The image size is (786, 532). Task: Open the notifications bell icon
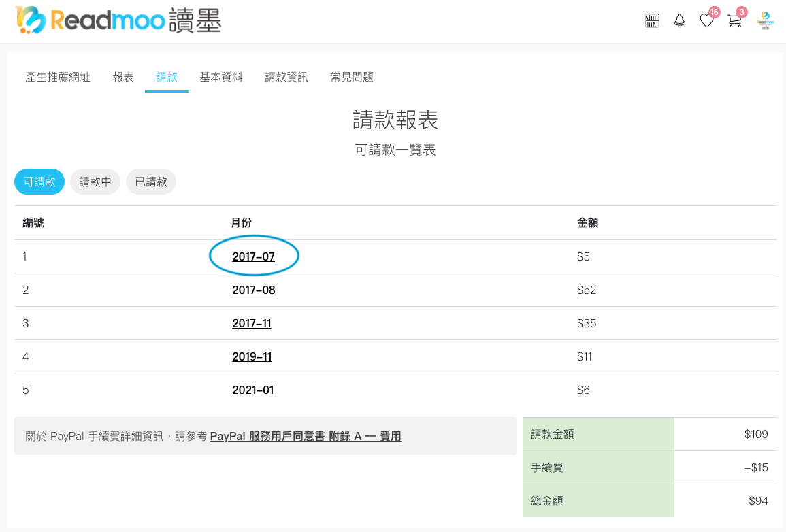point(679,20)
